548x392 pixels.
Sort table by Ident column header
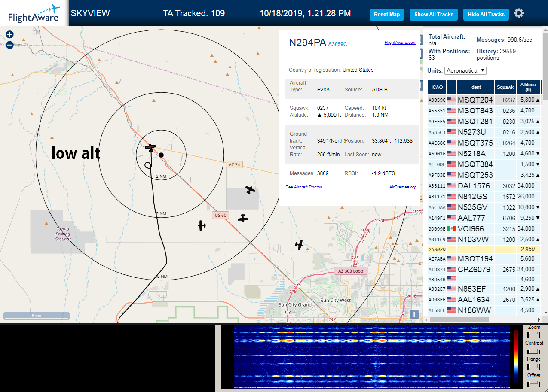(x=475, y=87)
